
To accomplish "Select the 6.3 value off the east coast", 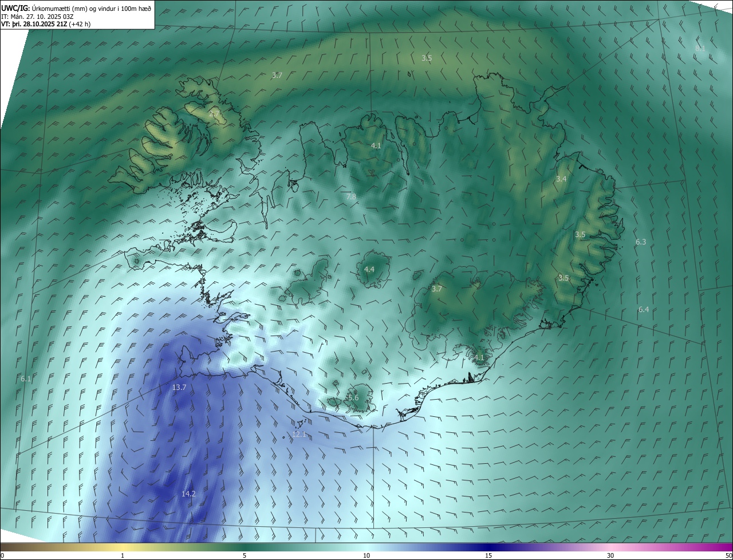I will pos(641,242).
